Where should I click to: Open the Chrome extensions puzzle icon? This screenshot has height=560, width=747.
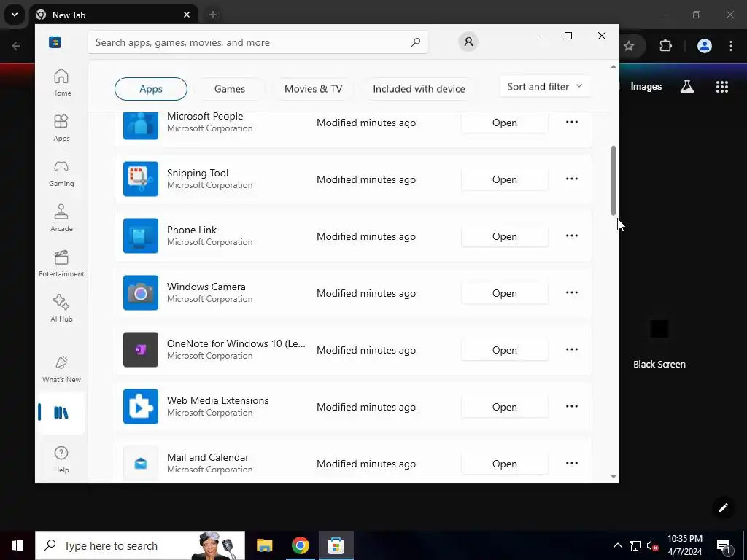(x=665, y=46)
